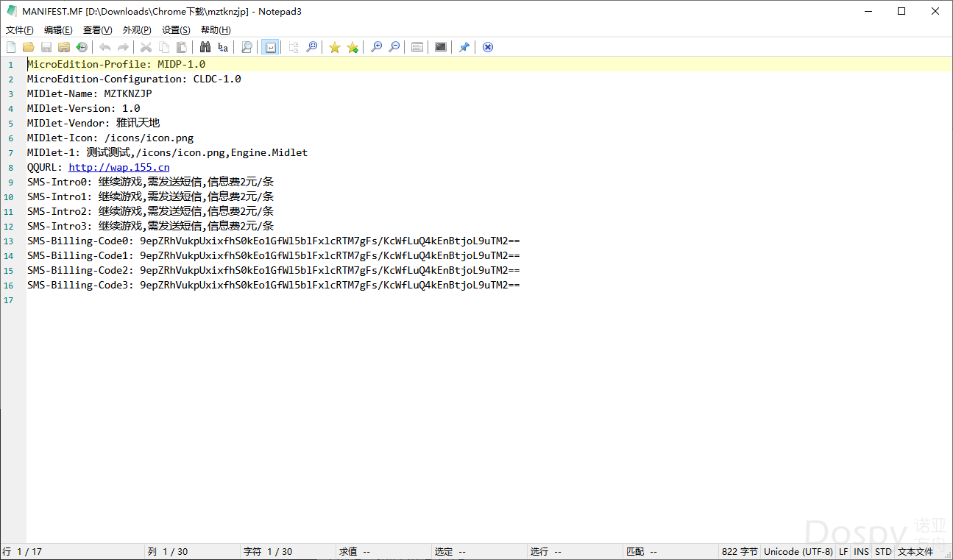953x560 pixels.
Task: Click the blue circle X exit icon
Action: tap(487, 47)
